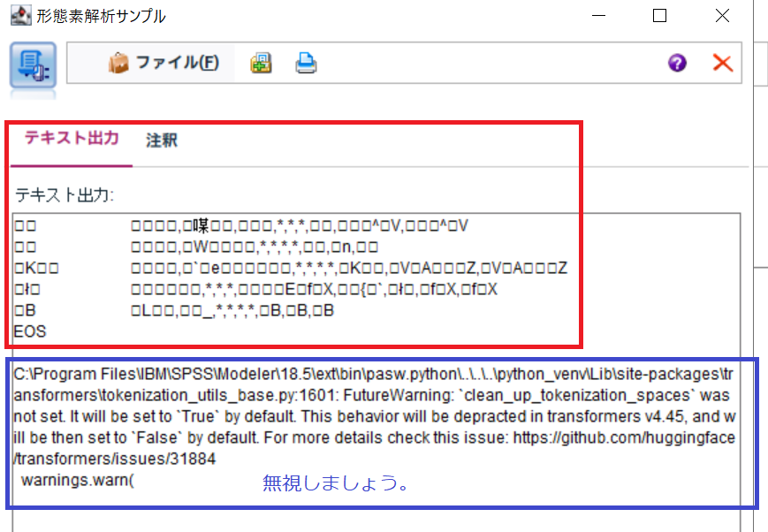This screenshot has height=532, width=768.
Task: Click the red X close icon in toolbar
Action: [722, 63]
